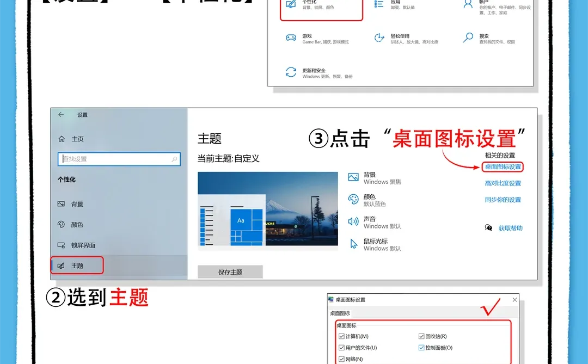Enable the 回收站(R) checkbox
Image resolution: width=588 pixels, height=364 pixels.
421,336
